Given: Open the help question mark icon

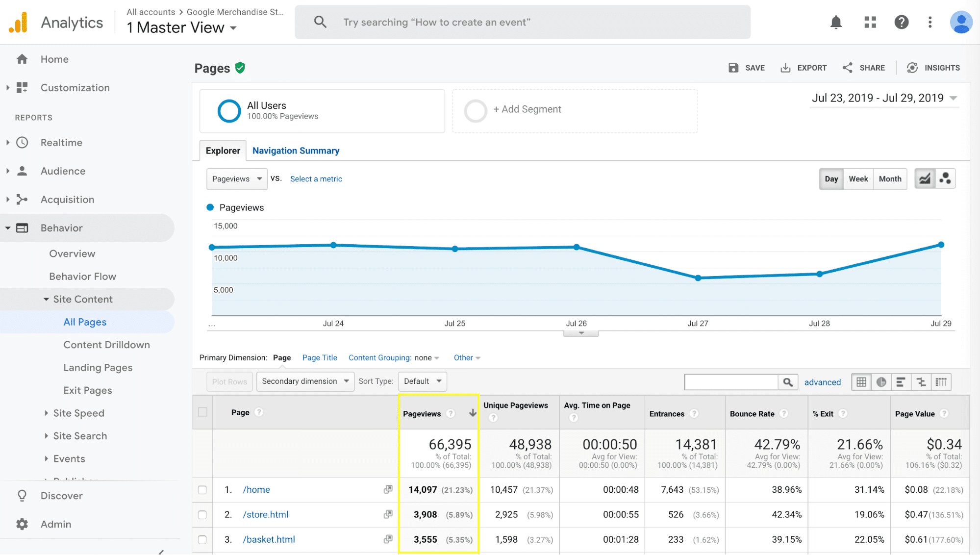Looking at the screenshot, I should point(901,22).
